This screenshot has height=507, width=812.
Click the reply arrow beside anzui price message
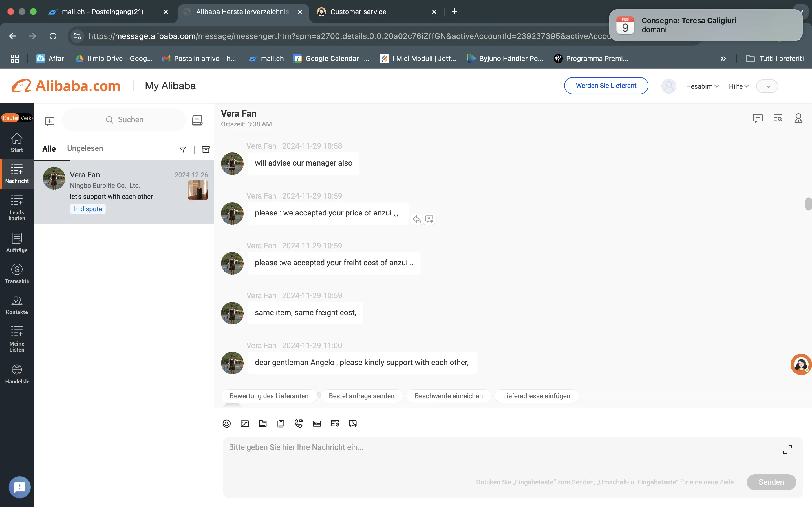pos(416,219)
